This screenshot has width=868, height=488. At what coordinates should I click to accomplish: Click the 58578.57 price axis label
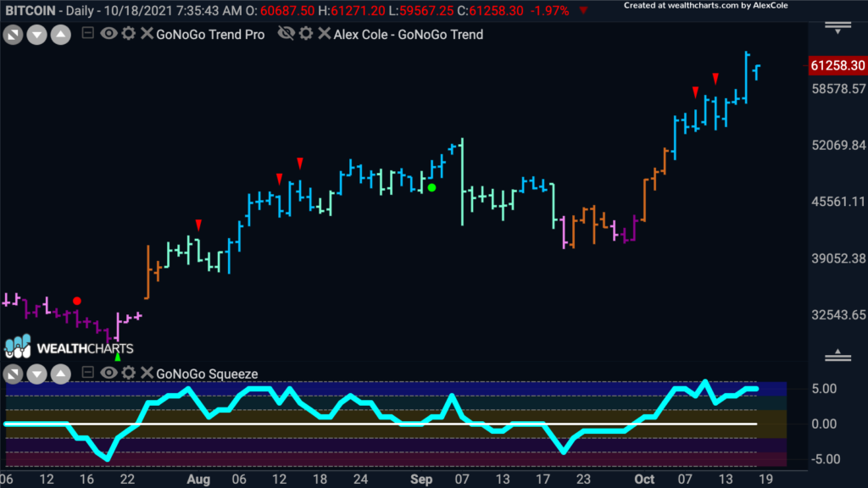pos(838,89)
